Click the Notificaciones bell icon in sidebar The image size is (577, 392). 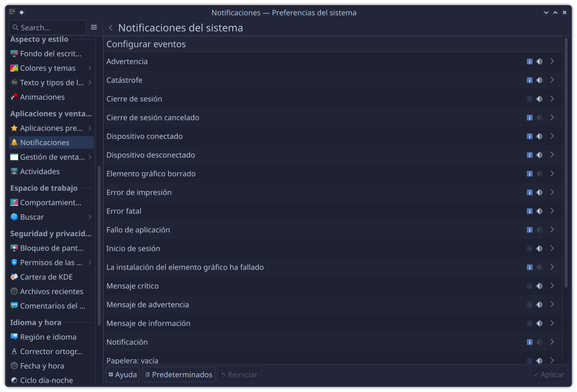click(x=14, y=142)
